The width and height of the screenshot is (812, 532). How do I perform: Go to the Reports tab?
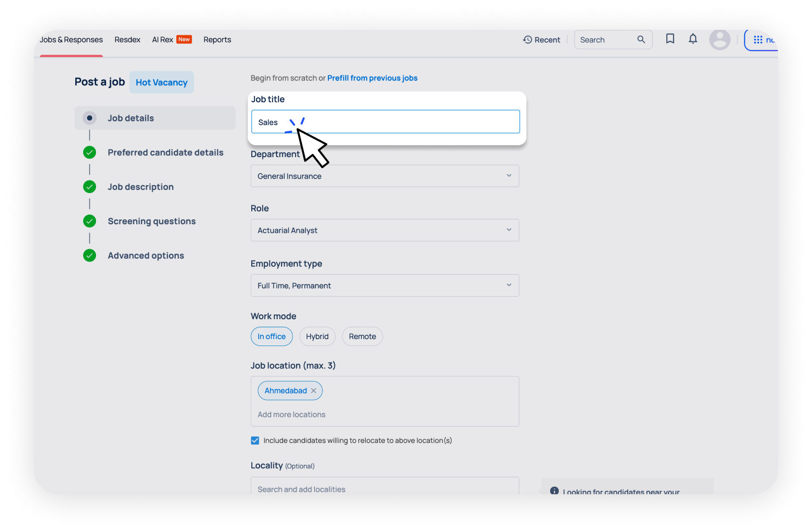pyautogui.click(x=217, y=40)
